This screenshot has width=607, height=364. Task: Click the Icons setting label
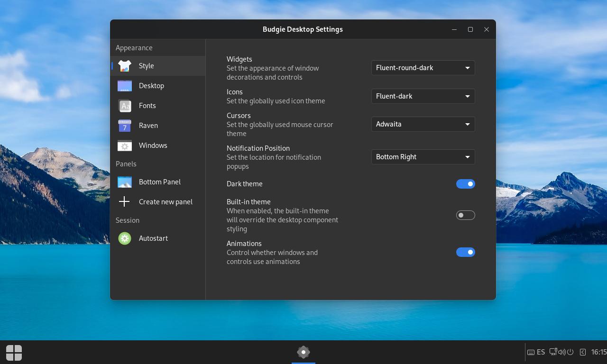pos(235,92)
